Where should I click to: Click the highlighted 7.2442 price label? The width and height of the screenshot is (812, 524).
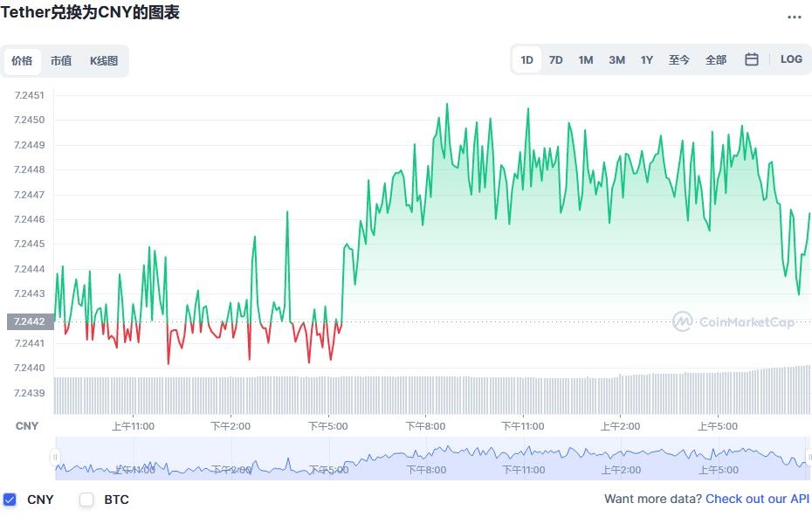coord(28,321)
